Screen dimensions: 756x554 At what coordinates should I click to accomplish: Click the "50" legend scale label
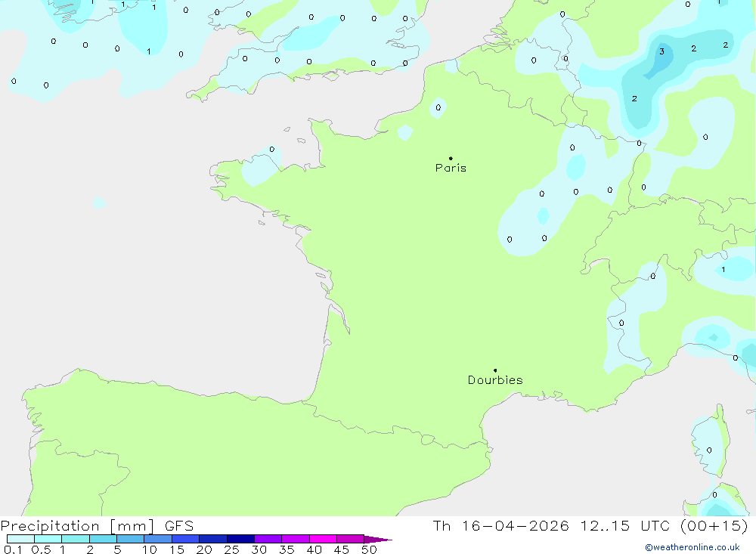[369, 549]
